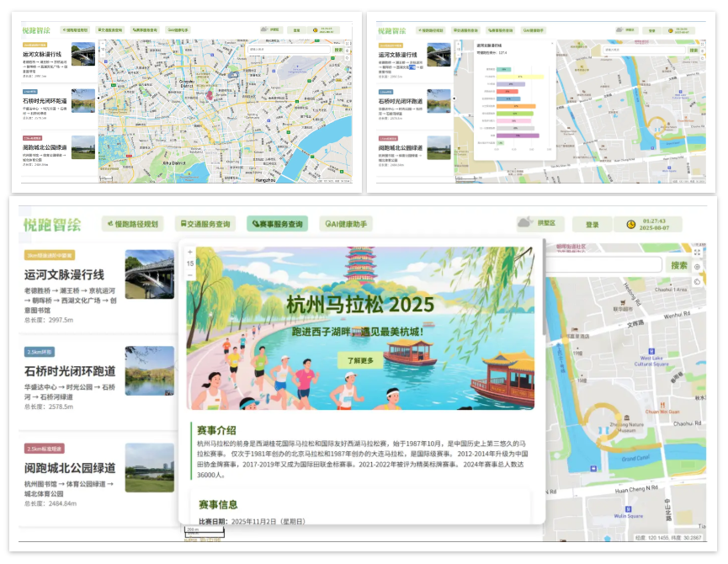Click Wulin Square metro map icon
The height and width of the screenshot is (564, 728).
coord(628,509)
